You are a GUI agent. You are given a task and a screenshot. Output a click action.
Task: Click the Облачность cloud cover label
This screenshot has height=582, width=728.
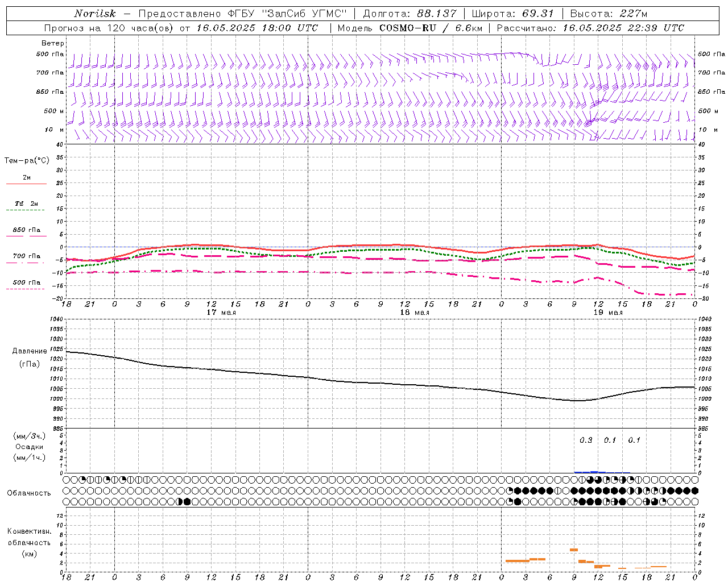pos(29,493)
